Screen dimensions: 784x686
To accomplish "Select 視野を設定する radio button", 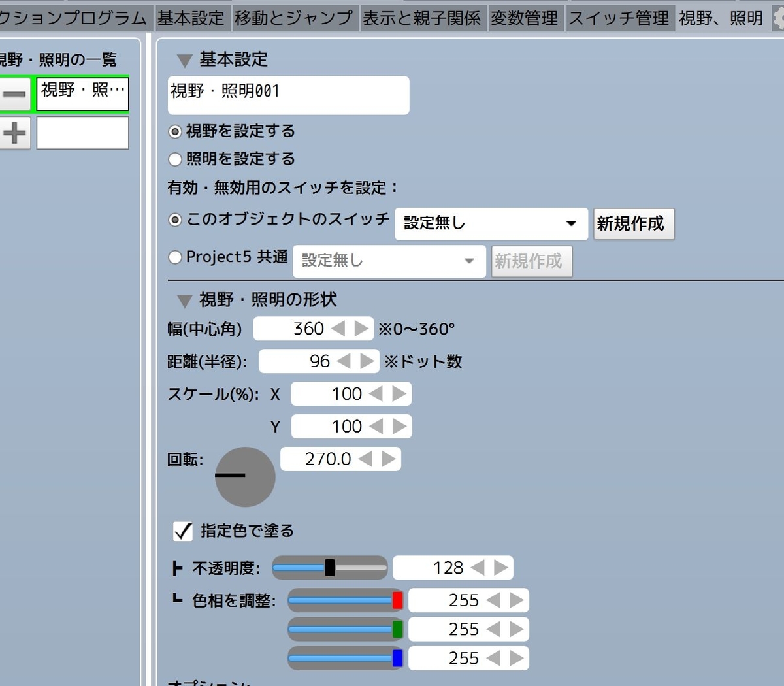I will click(175, 132).
